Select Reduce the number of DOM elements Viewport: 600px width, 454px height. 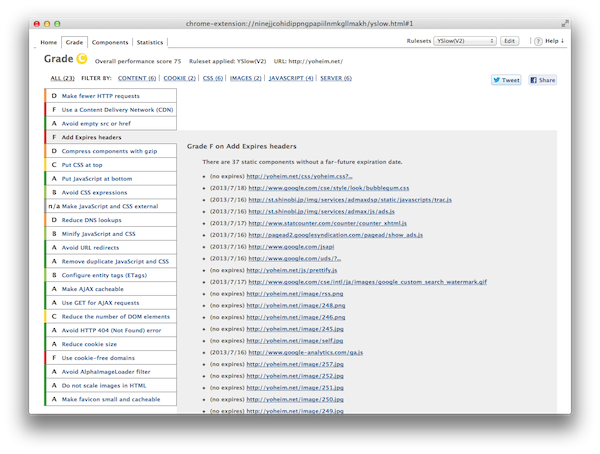111,316
